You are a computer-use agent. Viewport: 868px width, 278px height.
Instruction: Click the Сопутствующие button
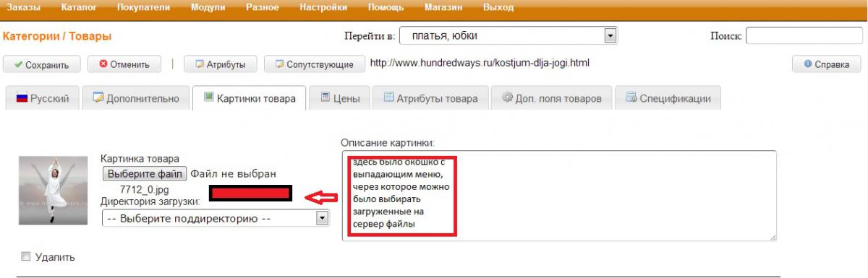coord(314,64)
